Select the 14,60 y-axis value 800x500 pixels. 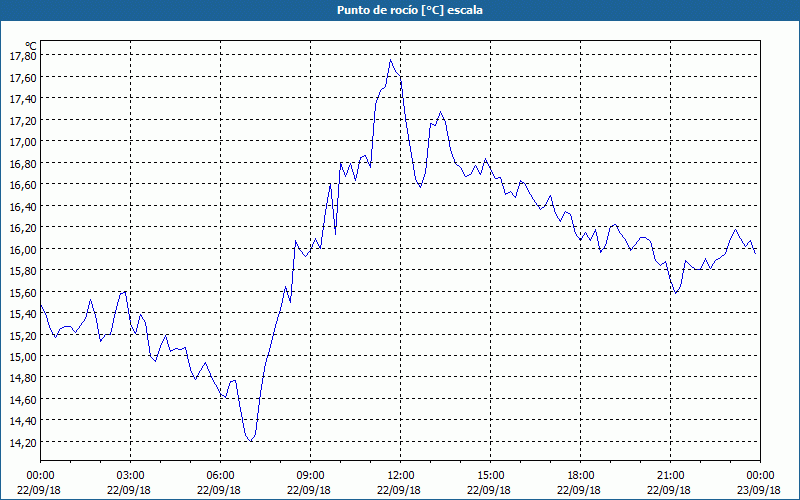22,399
